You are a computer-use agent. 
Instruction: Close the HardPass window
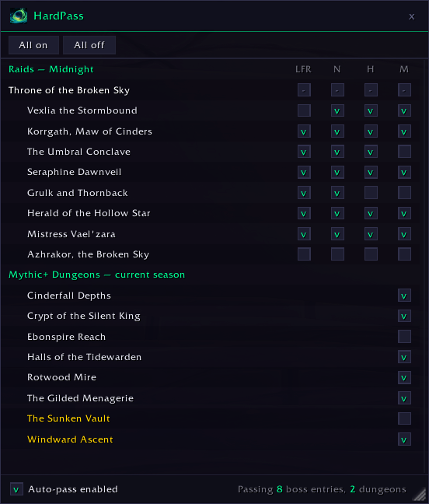pyautogui.click(x=412, y=16)
